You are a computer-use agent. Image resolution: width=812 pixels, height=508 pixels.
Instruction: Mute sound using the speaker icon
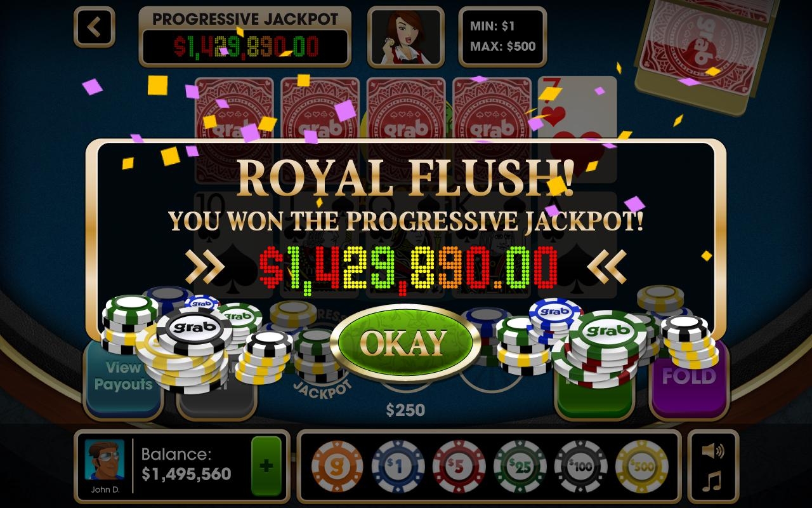(713, 451)
